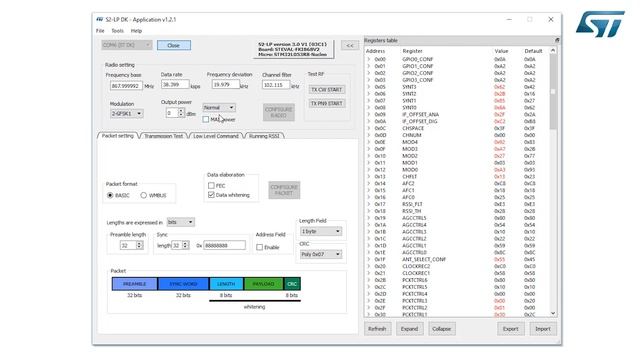Viewport: 640px width, 360px height.
Task: Enable the MAX power checkbox
Action: pyautogui.click(x=206, y=120)
